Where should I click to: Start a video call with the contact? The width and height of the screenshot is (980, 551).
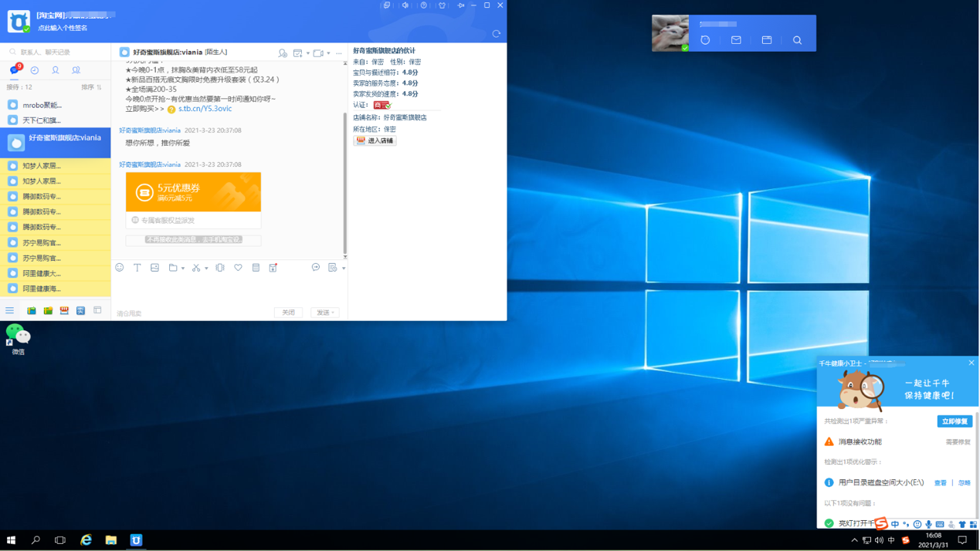[x=318, y=53]
